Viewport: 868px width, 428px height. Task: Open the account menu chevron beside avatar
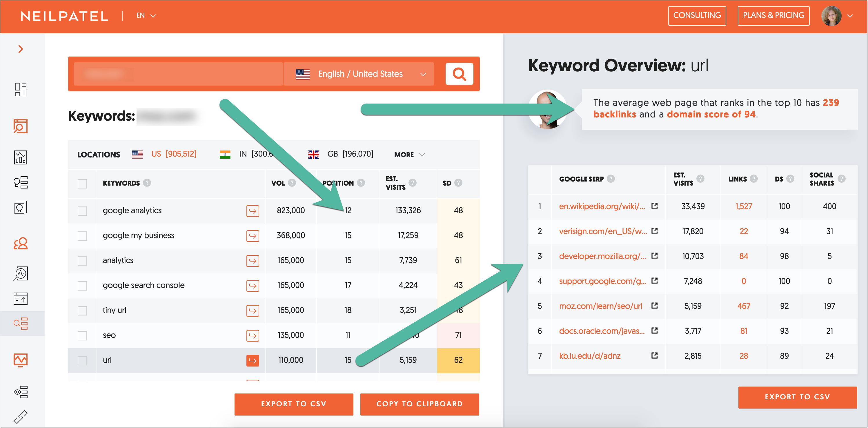tap(851, 16)
